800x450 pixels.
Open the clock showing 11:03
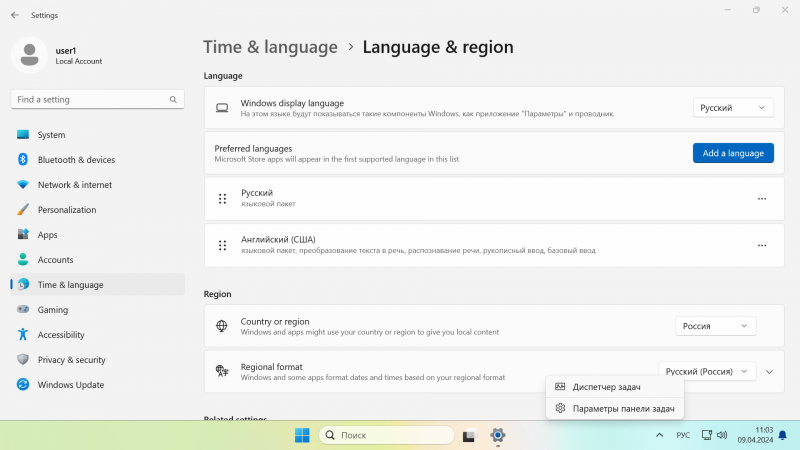[x=755, y=435]
